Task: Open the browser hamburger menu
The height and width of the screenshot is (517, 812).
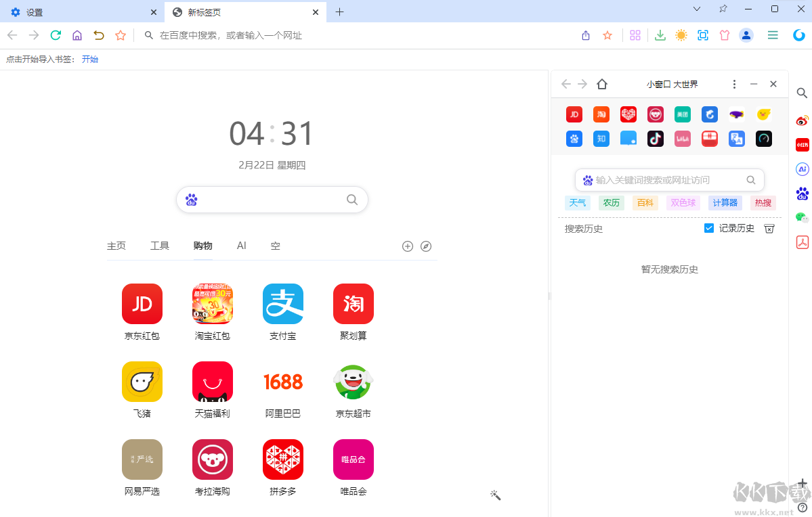Action: point(773,35)
